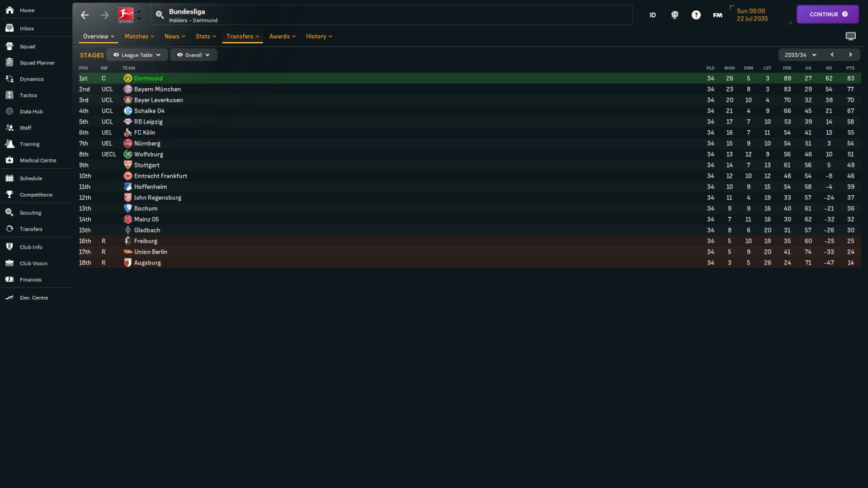The height and width of the screenshot is (488, 868).
Task: Open the RB Leipzig team link
Action: (x=149, y=122)
